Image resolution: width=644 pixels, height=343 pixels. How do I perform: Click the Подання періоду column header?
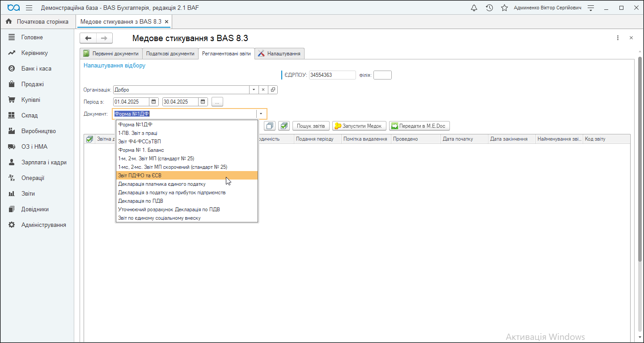318,139
